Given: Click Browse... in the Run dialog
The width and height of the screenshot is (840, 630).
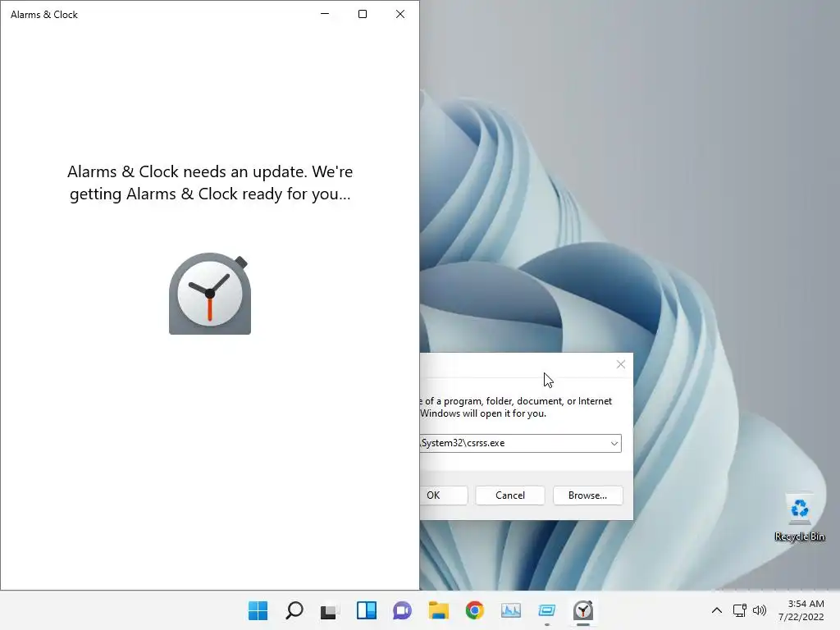Looking at the screenshot, I should [587, 495].
